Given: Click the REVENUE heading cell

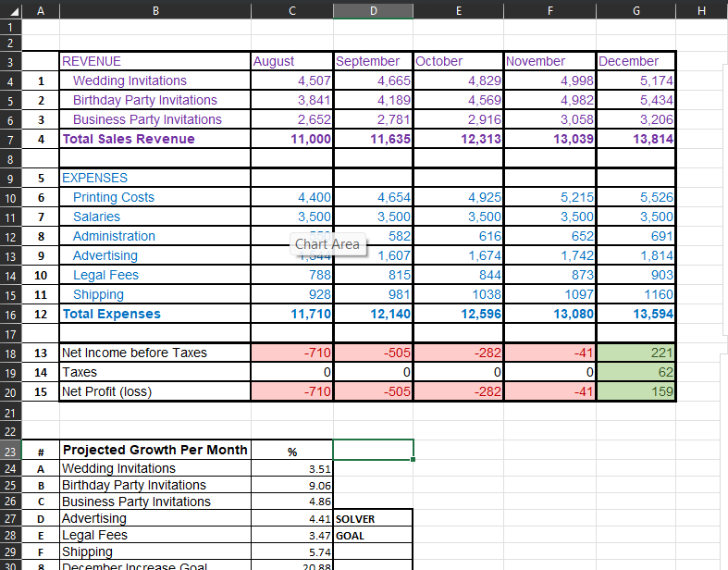Looking at the screenshot, I should (x=155, y=61).
